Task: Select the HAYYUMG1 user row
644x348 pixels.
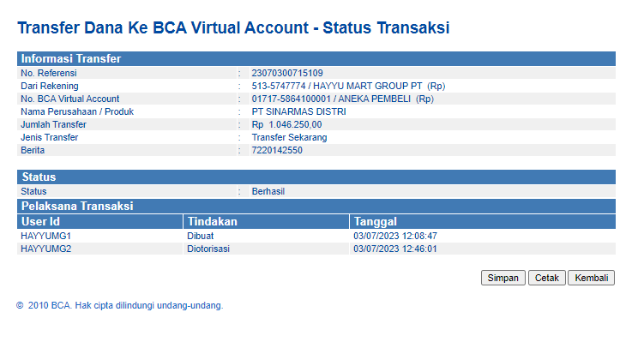Action: pyautogui.click(x=46, y=236)
